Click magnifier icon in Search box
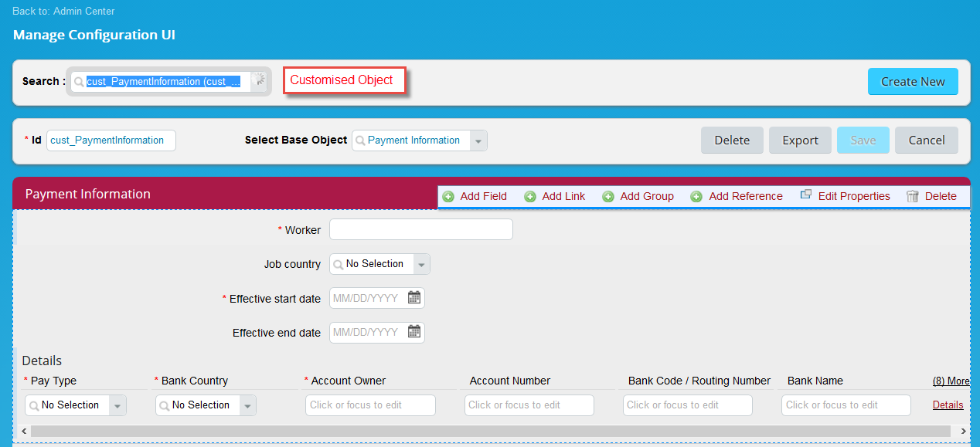This screenshot has height=447, width=980. [x=79, y=81]
